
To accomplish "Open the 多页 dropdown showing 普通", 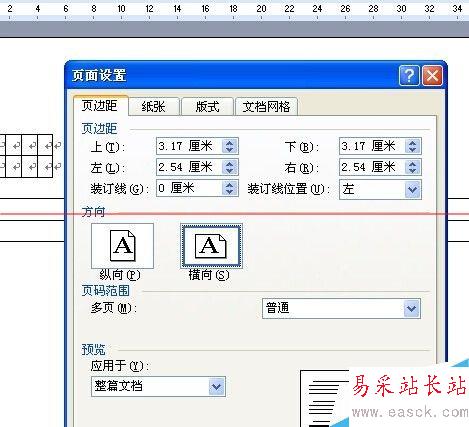I will click(341, 309).
